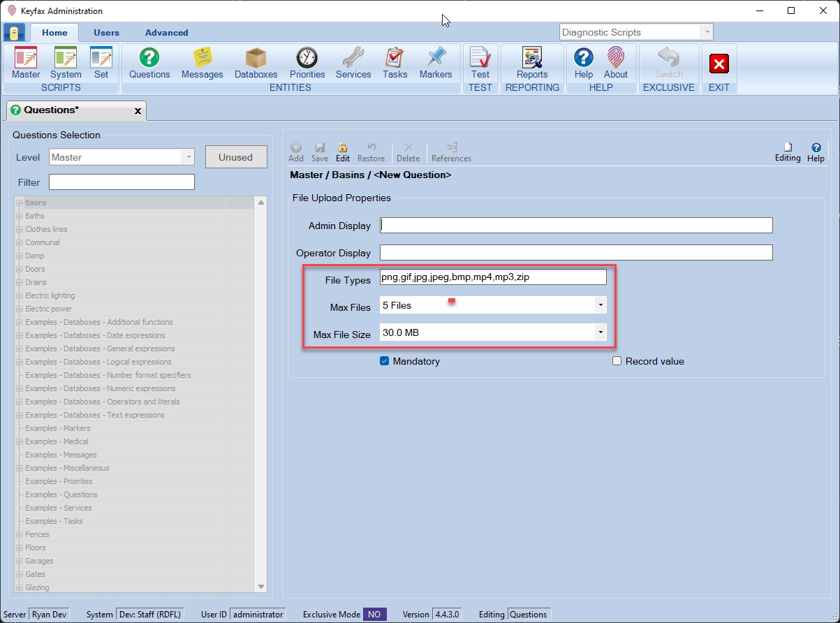Image resolution: width=840 pixels, height=623 pixels.
Task: Open the Max Files dropdown
Action: click(600, 305)
